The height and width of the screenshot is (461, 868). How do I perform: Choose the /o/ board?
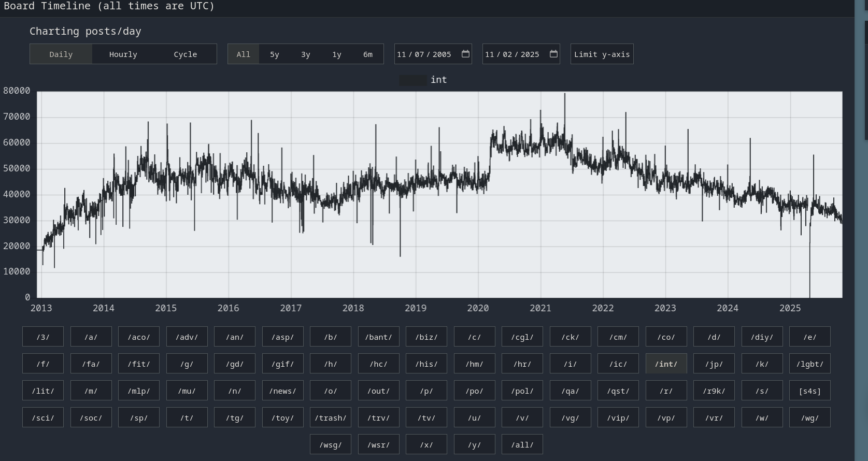pyautogui.click(x=331, y=391)
